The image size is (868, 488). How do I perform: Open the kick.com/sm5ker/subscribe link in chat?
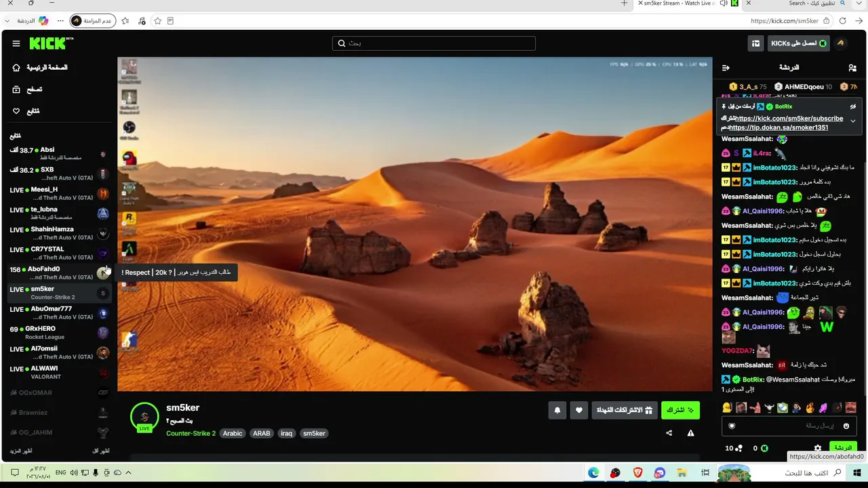click(789, 119)
